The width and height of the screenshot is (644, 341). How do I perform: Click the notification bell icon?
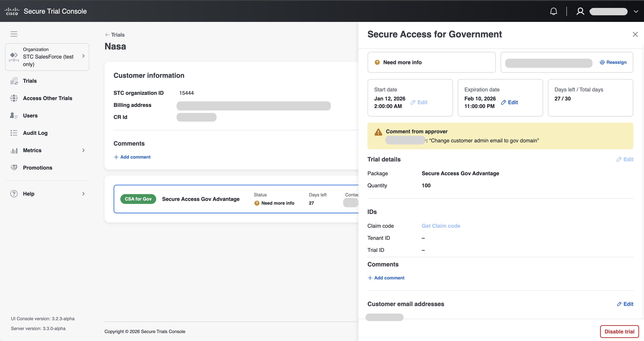553,11
